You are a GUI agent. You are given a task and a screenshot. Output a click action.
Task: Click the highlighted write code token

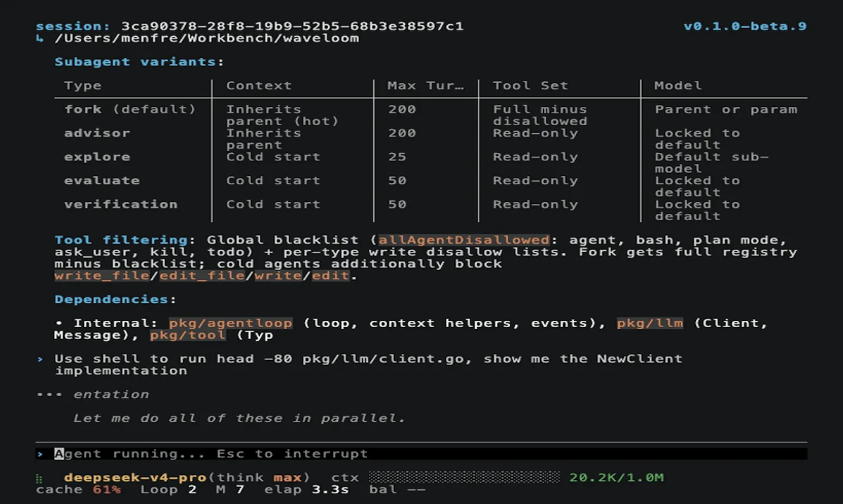pos(278,275)
